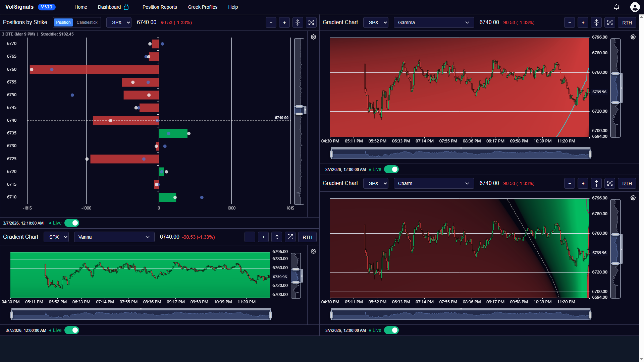Toggle Live switch under Vanna chart
The height and width of the screenshot is (362, 644).
(72, 330)
